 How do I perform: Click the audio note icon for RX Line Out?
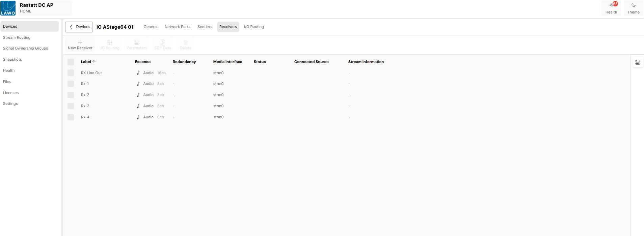click(x=138, y=73)
